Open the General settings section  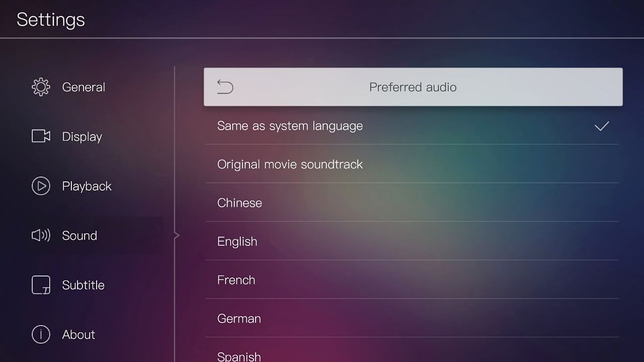[84, 86]
